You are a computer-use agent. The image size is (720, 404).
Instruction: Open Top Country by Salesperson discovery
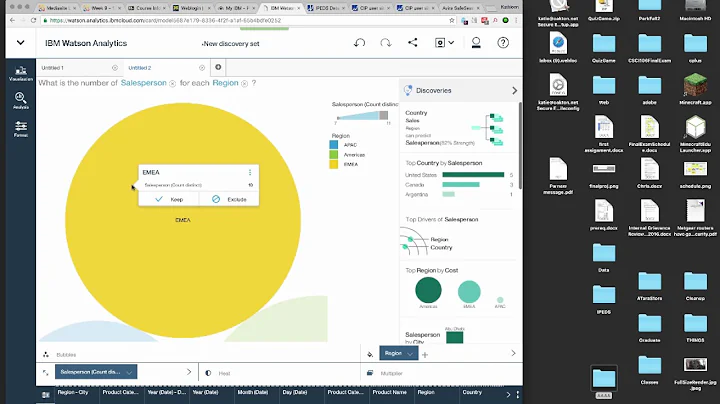point(458,179)
